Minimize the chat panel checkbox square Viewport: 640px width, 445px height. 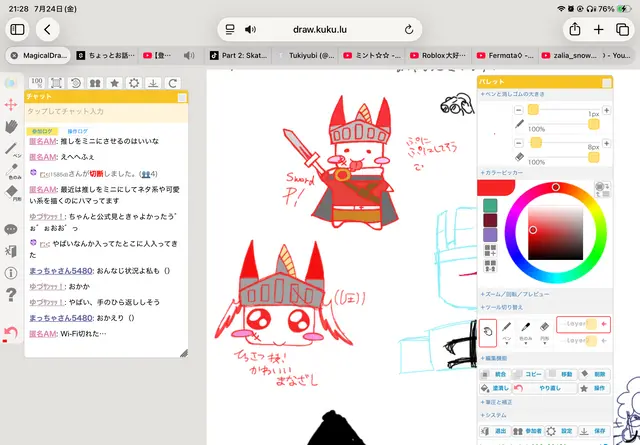pyautogui.click(x=182, y=97)
